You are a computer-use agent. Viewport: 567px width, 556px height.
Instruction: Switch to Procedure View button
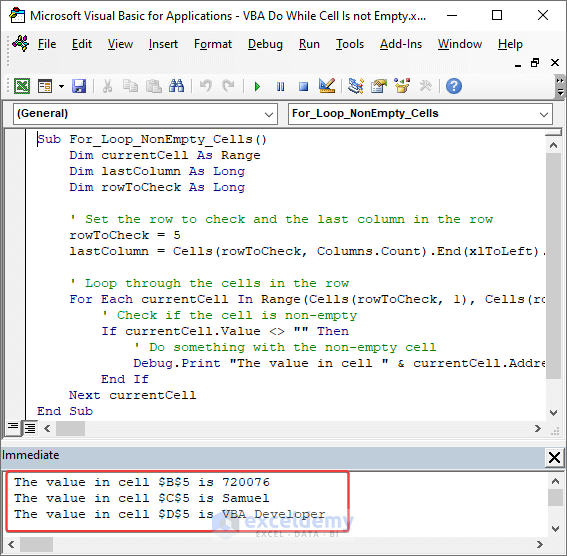(13, 428)
